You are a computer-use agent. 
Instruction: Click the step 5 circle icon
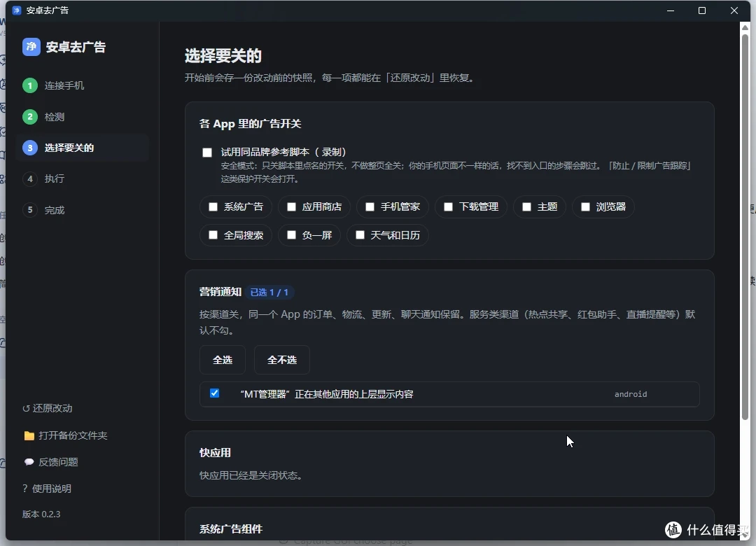click(30, 210)
